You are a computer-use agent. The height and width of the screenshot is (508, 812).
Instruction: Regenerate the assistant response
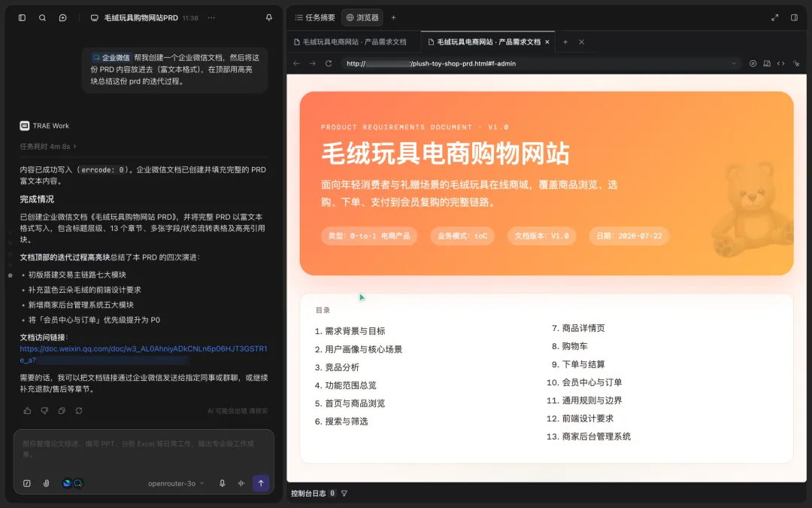pyautogui.click(x=79, y=411)
